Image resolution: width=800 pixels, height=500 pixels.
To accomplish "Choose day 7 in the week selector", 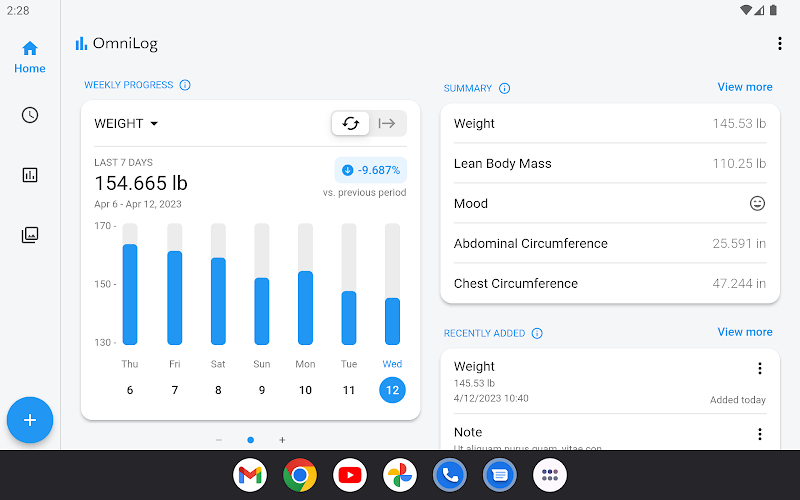I will tap(174, 390).
